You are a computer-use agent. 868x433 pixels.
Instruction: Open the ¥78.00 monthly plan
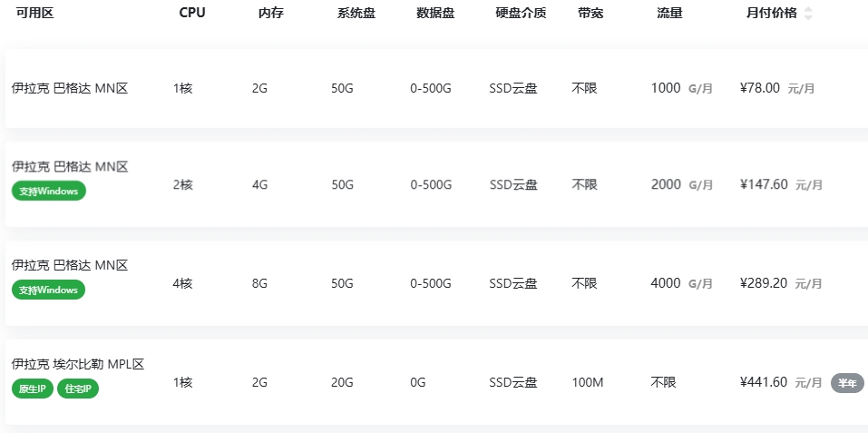coord(760,88)
